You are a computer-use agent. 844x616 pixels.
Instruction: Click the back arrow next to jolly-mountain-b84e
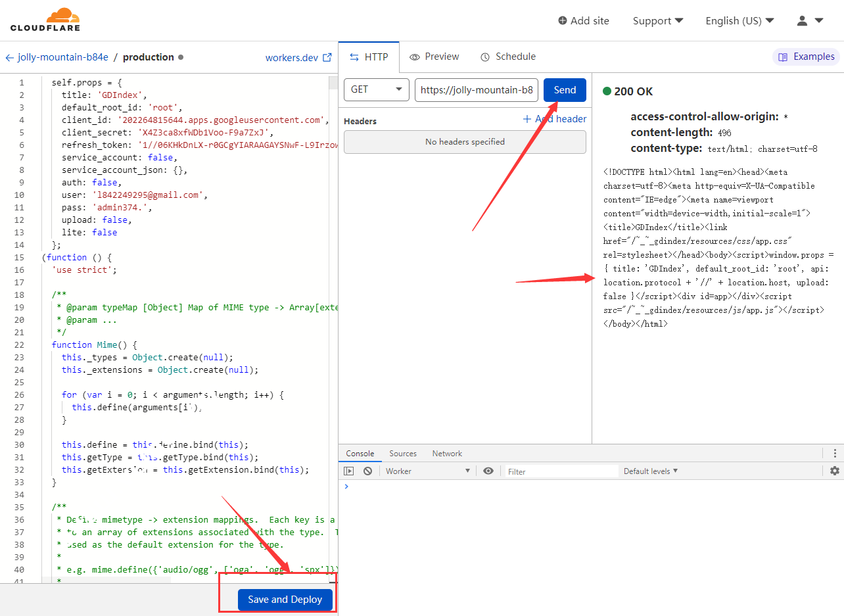[x=9, y=57]
